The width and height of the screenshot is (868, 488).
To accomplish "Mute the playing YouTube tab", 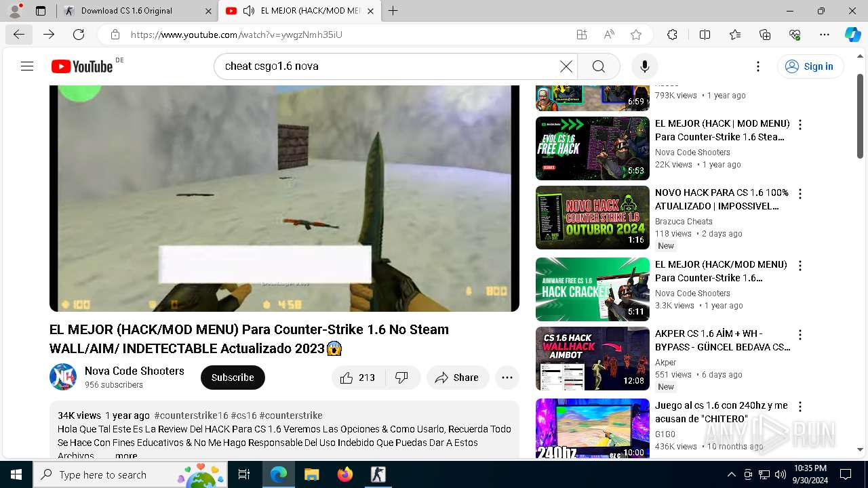I will 249,11.
